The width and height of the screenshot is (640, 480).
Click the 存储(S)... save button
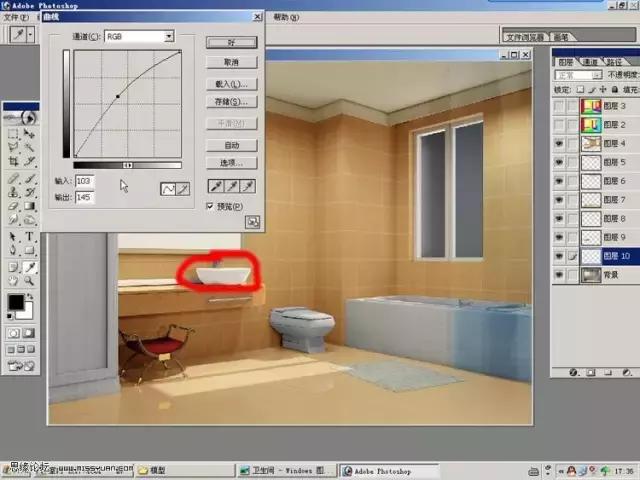(232, 102)
